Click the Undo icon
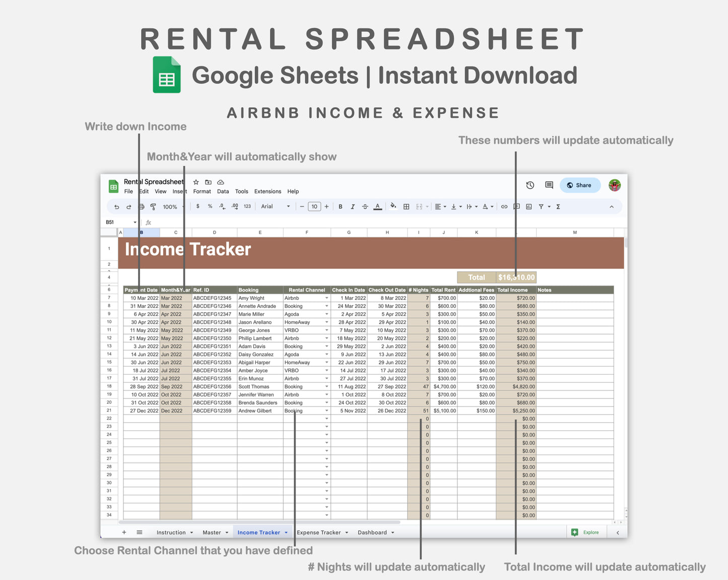Screen dimensions: 728x580 pyautogui.click(x=116, y=206)
